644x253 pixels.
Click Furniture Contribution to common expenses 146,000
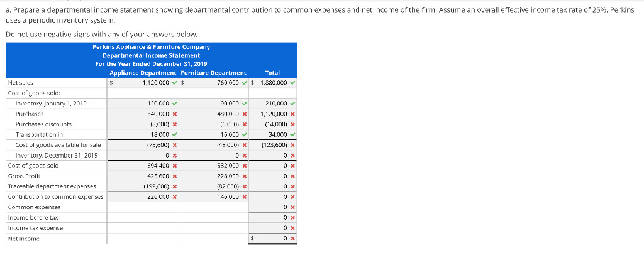point(213,197)
